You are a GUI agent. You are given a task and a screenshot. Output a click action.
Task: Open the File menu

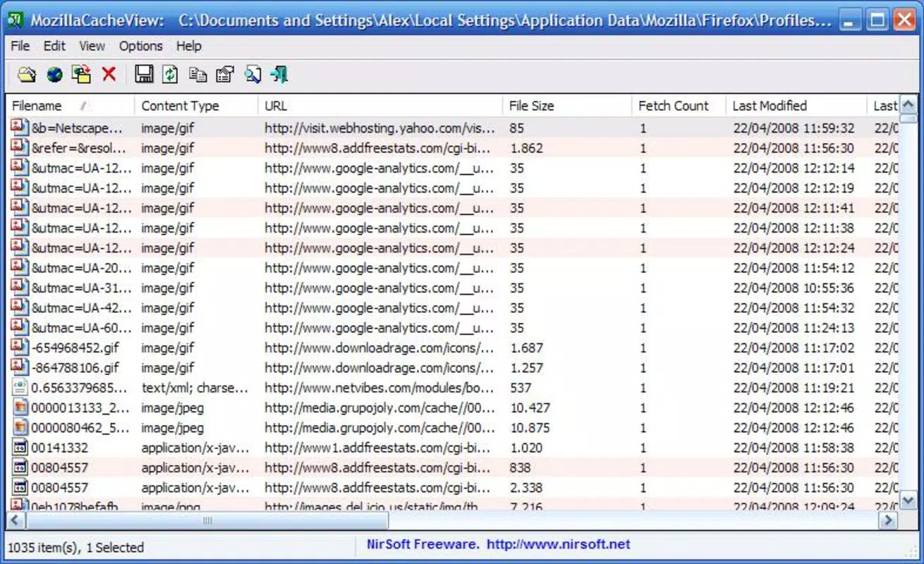point(20,46)
